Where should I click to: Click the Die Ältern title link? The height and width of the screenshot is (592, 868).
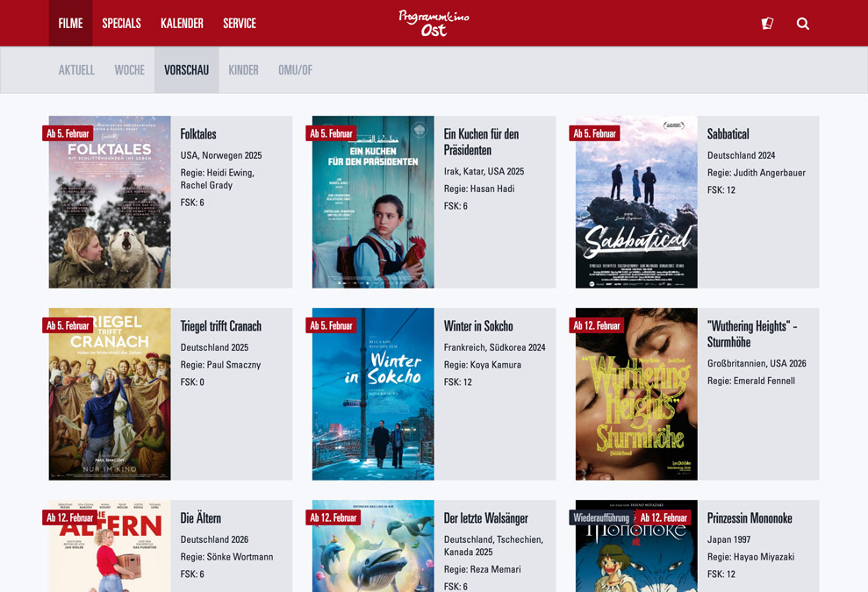coord(201,518)
